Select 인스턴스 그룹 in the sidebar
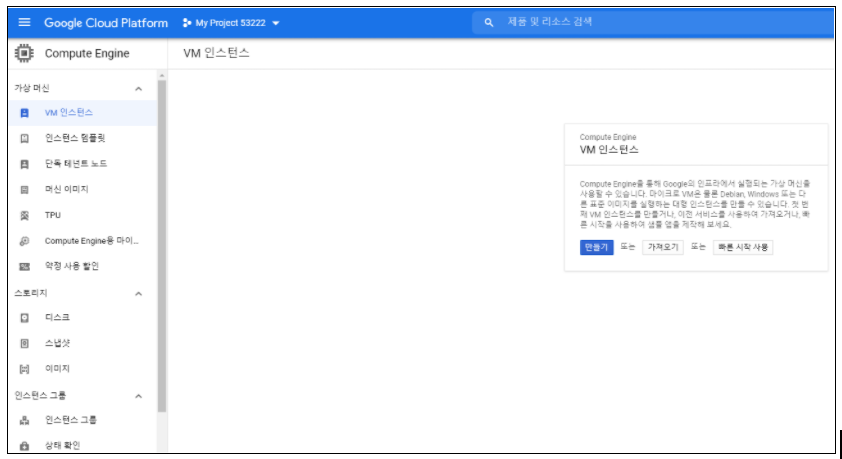 coord(70,420)
